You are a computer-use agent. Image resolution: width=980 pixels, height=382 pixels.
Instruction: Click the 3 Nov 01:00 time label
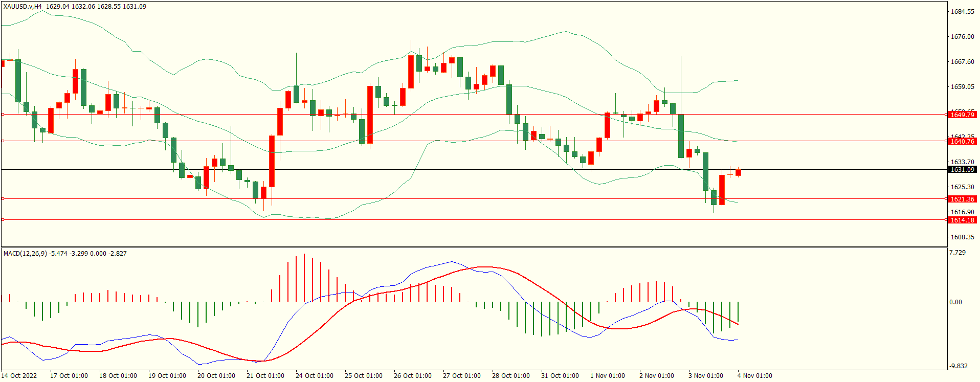(x=706, y=375)
